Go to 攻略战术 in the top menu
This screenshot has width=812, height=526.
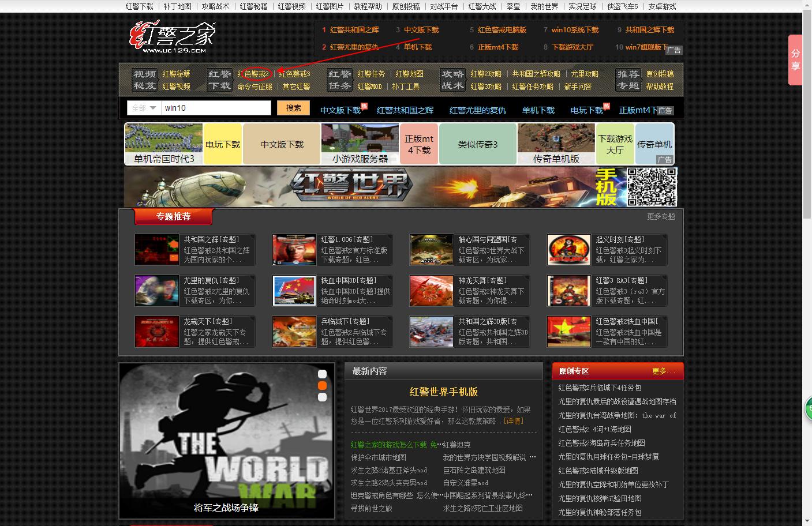(216, 6)
